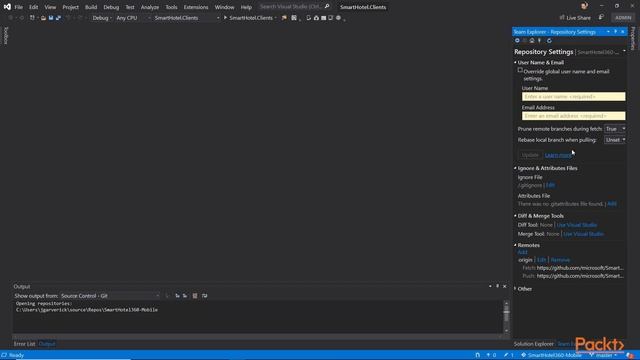Refresh Team Explorer page
The width and height of the screenshot is (640, 360).
coord(549,40)
